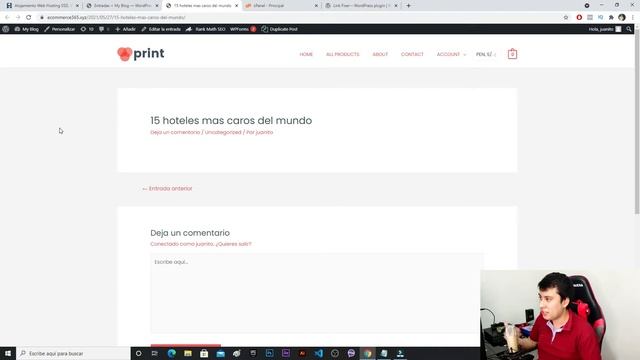Launch Microsoft Edge from taskbar

coord(171,353)
